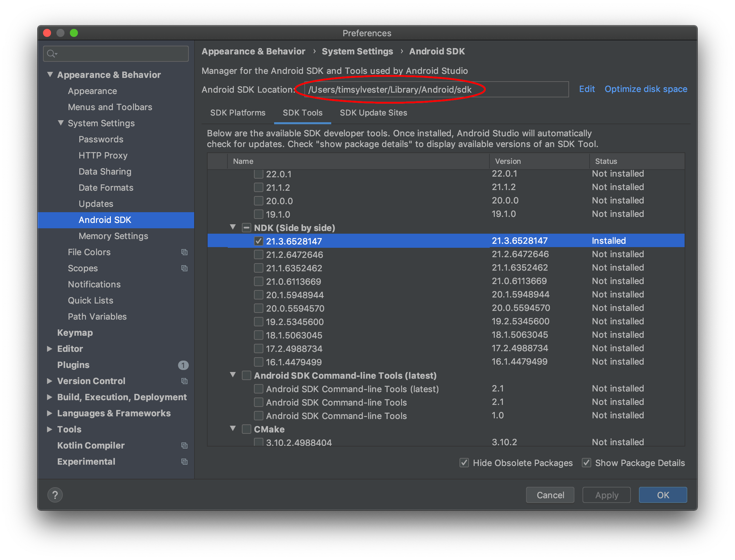Click project-level icon beside File Colors
Screen dimensions: 735x560
[x=184, y=252]
